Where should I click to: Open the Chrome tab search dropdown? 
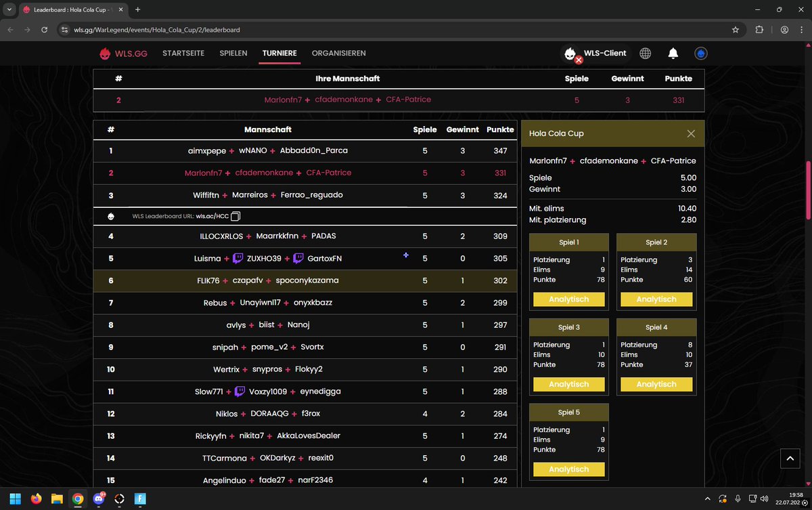click(9, 9)
